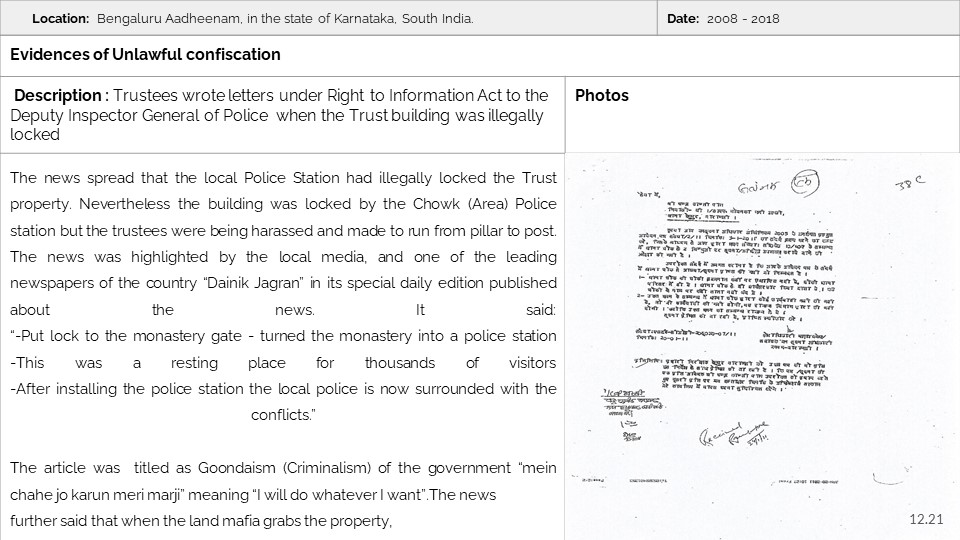960x540 pixels.
Task: Click the 'Photos' column header
Action: [602, 96]
